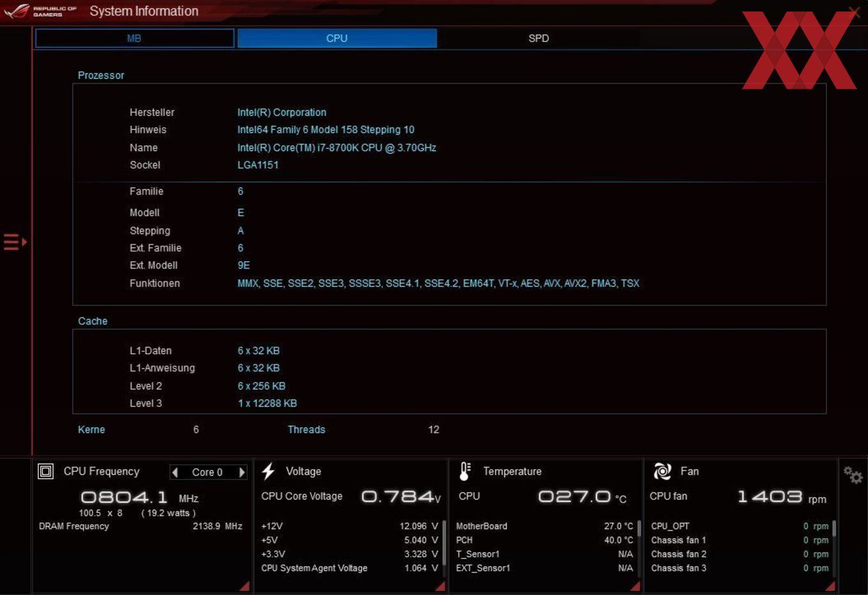Click the L1-Daten 6 x 32 KB value
This screenshot has height=595, width=868.
(258, 351)
